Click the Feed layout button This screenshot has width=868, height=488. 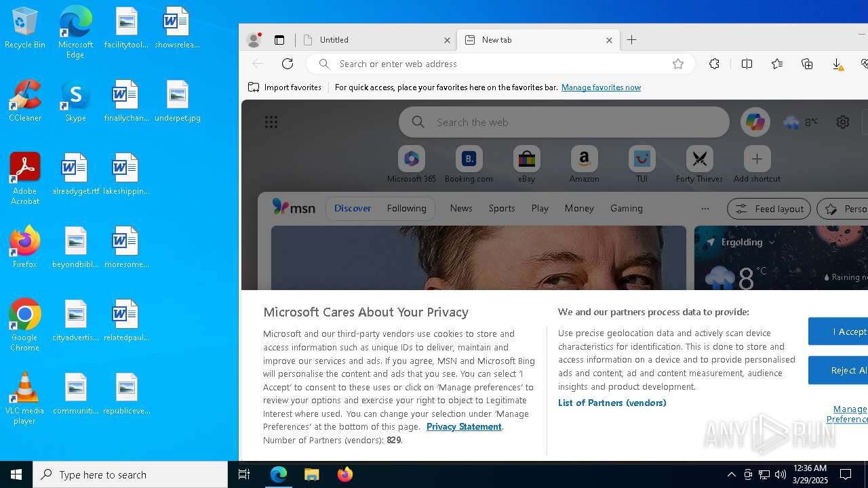[769, 209]
